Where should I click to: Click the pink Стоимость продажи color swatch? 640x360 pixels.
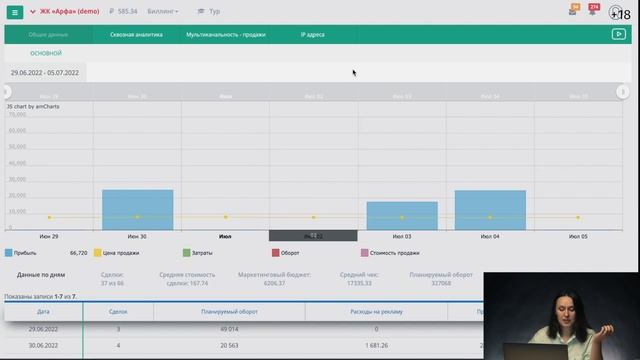tap(364, 253)
